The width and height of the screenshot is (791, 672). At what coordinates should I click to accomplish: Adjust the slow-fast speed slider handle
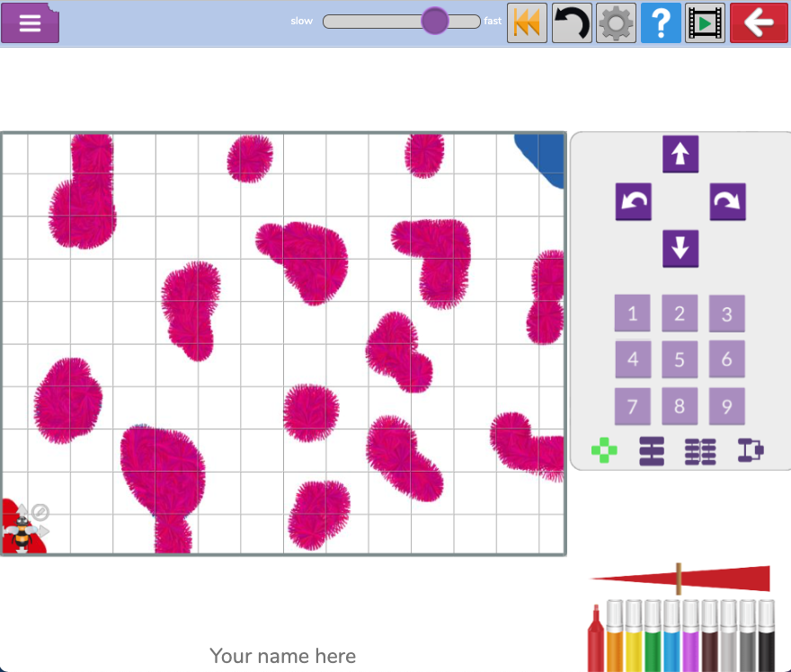434,21
